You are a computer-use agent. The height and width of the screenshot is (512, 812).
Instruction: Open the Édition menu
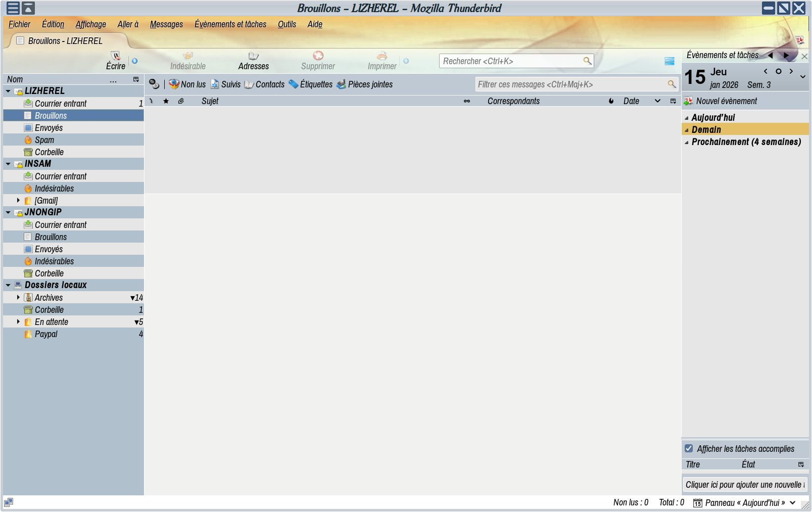click(53, 24)
